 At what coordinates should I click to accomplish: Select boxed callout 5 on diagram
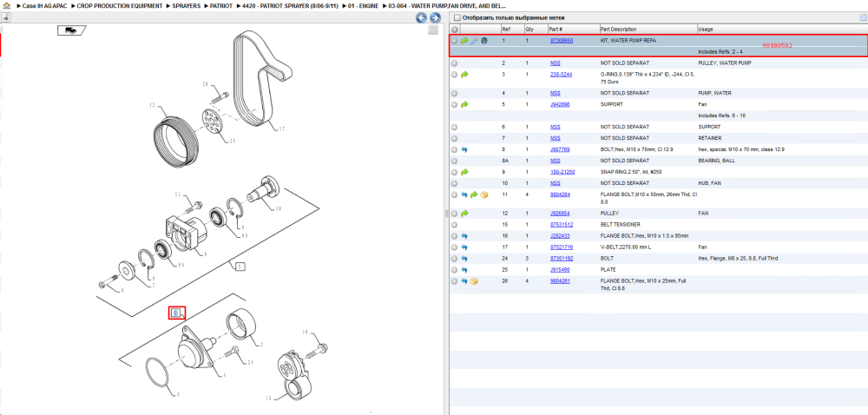tap(240, 267)
